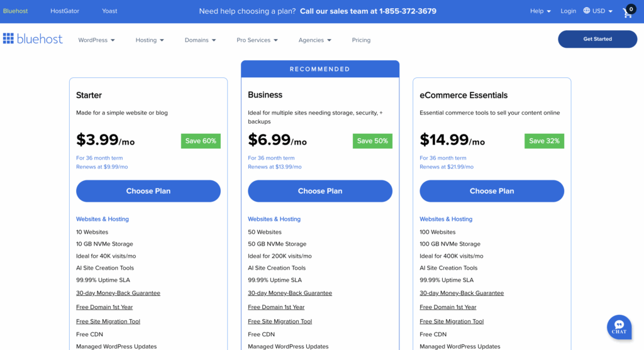This screenshot has height=350, width=644.
Task: Open the Agencies dropdown
Action: [315, 40]
